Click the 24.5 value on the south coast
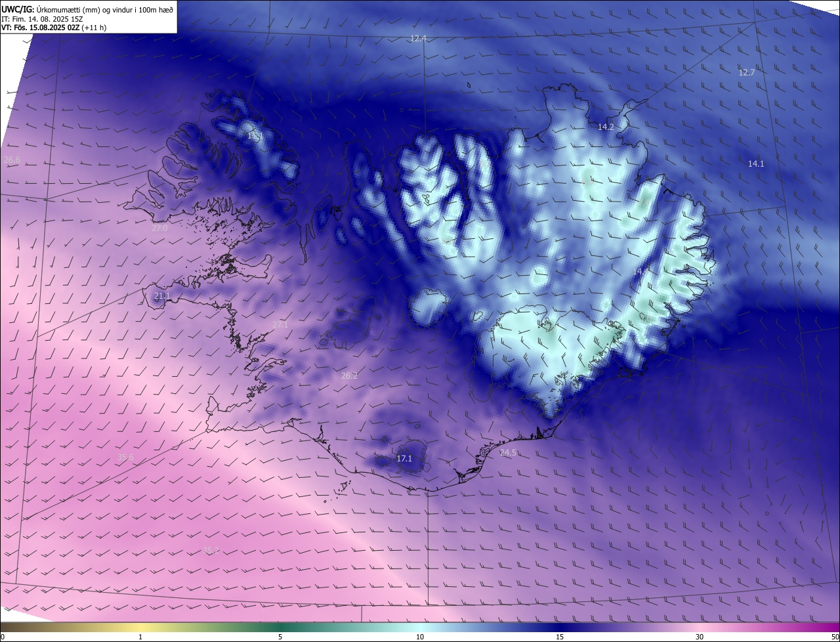 (x=508, y=452)
